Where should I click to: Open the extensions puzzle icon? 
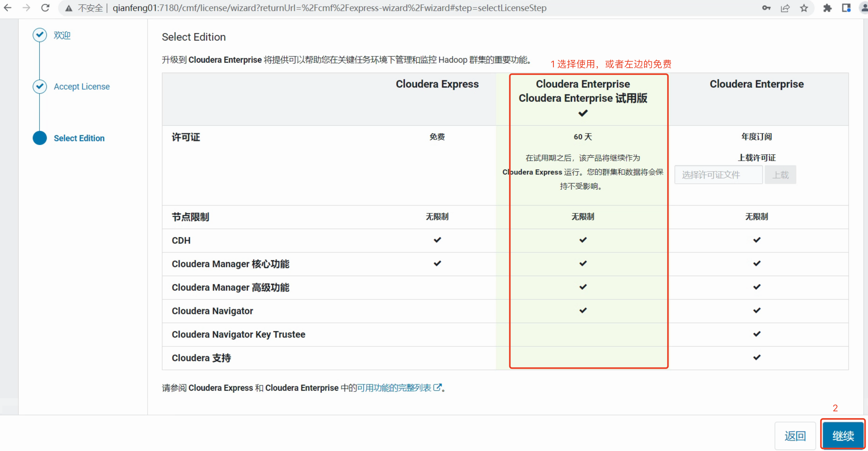(827, 8)
